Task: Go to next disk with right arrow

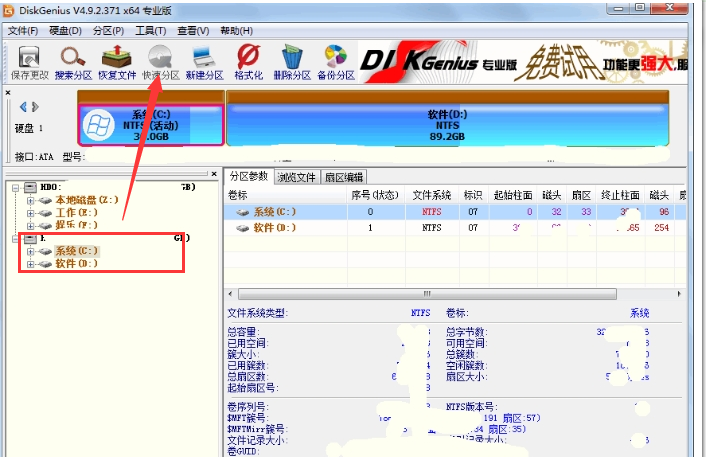Action: [35, 106]
